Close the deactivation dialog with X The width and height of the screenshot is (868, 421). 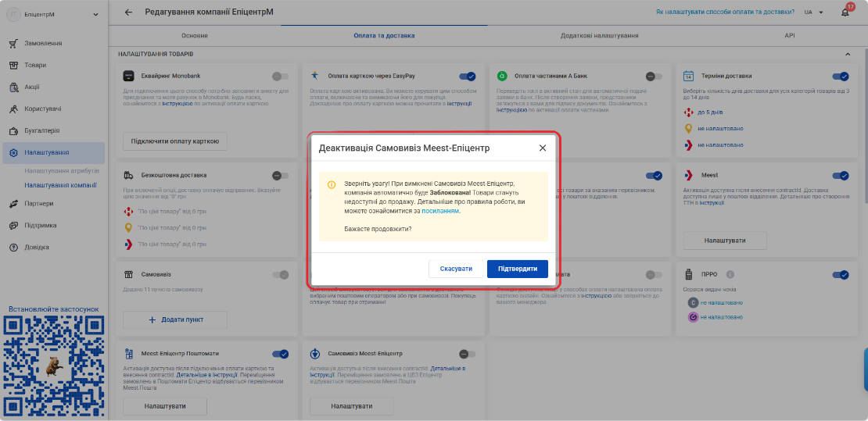tap(543, 148)
